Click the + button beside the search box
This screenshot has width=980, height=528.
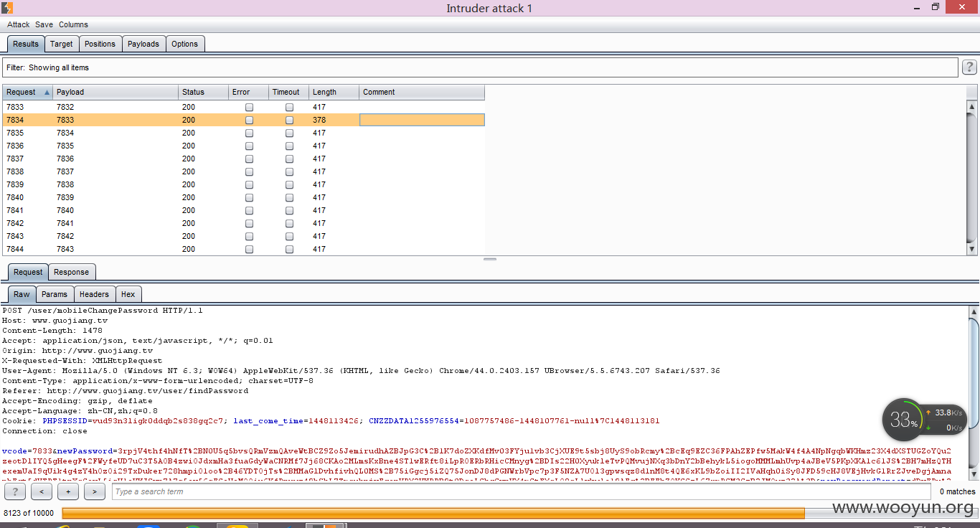68,491
